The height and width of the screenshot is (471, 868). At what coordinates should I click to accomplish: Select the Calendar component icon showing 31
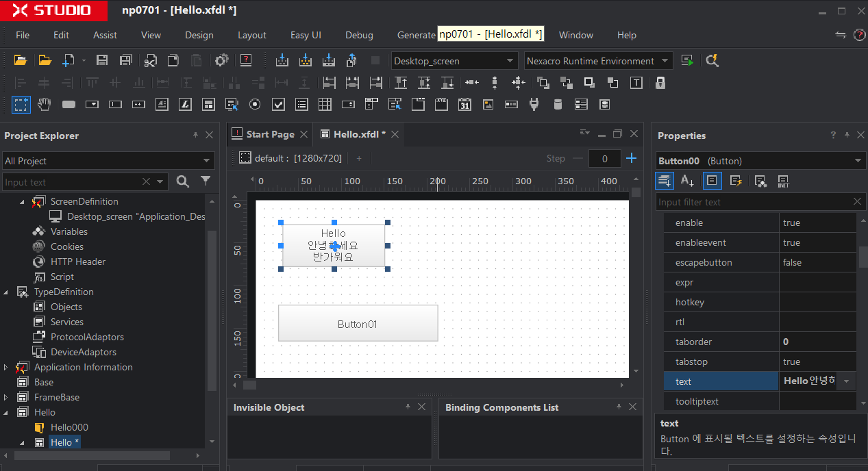(x=464, y=105)
